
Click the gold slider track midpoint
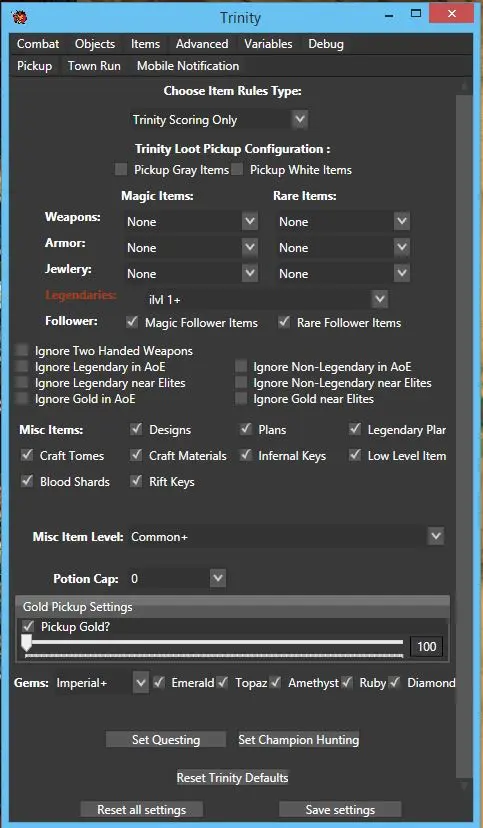pyautogui.click(x=214, y=642)
